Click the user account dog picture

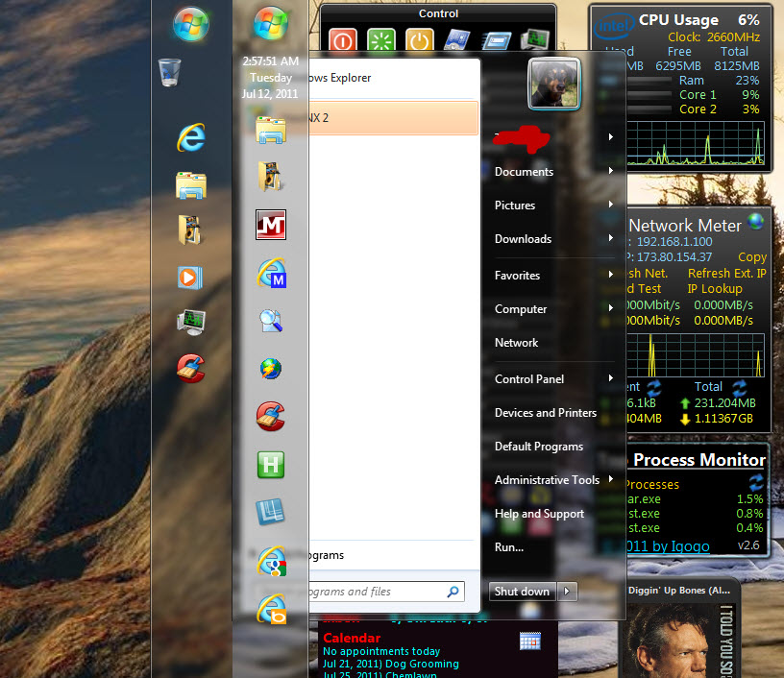point(554,84)
